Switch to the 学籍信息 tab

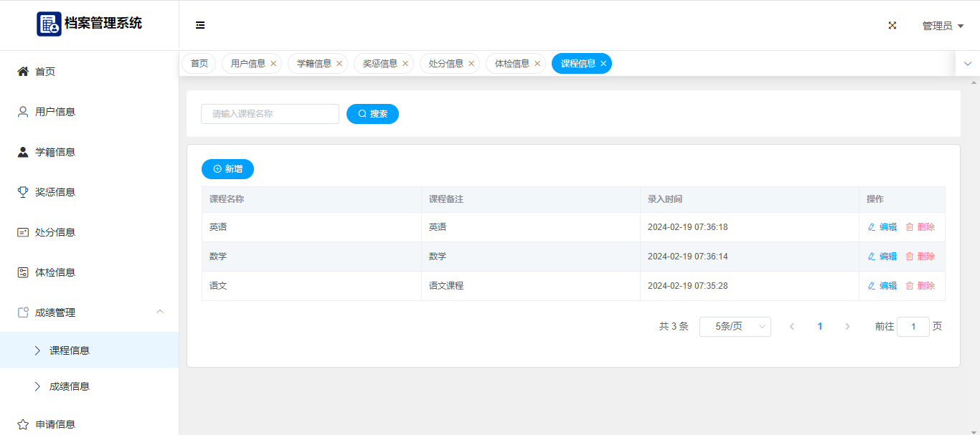coord(314,64)
